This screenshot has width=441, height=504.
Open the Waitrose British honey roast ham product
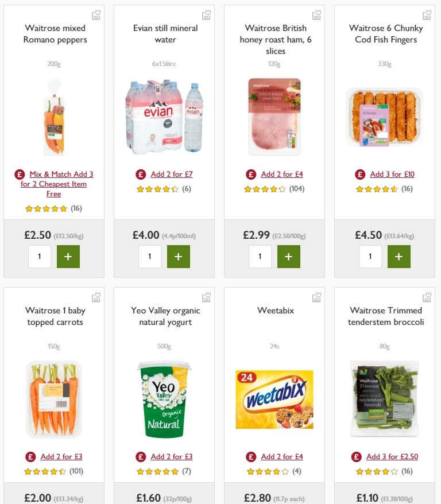pos(274,40)
